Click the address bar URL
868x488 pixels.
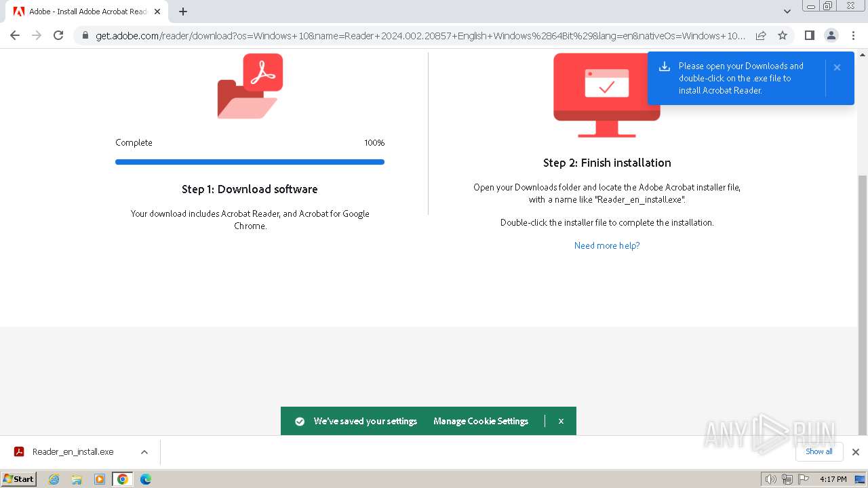click(x=420, y=35)
